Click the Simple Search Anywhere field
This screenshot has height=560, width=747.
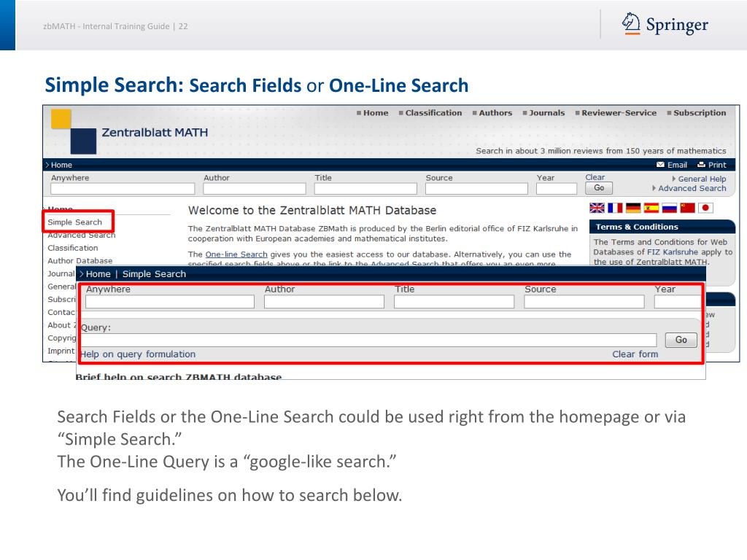point(170,301)
